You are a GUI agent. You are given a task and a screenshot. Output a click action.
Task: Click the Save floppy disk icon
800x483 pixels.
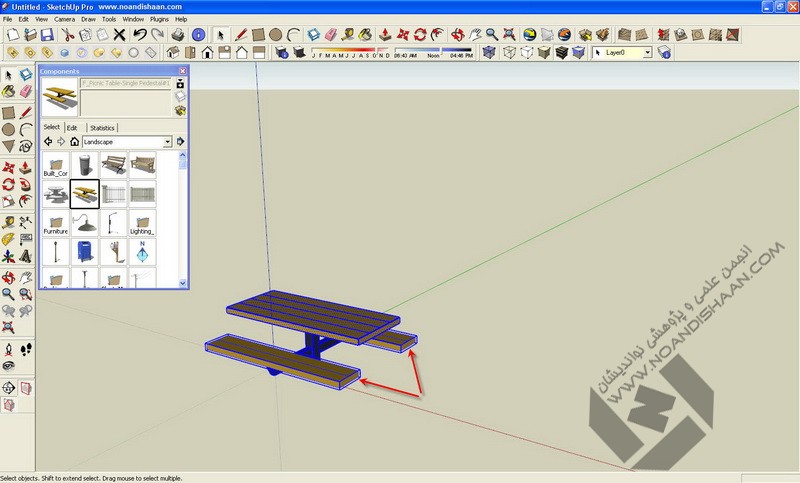click(x=49, y=35)
